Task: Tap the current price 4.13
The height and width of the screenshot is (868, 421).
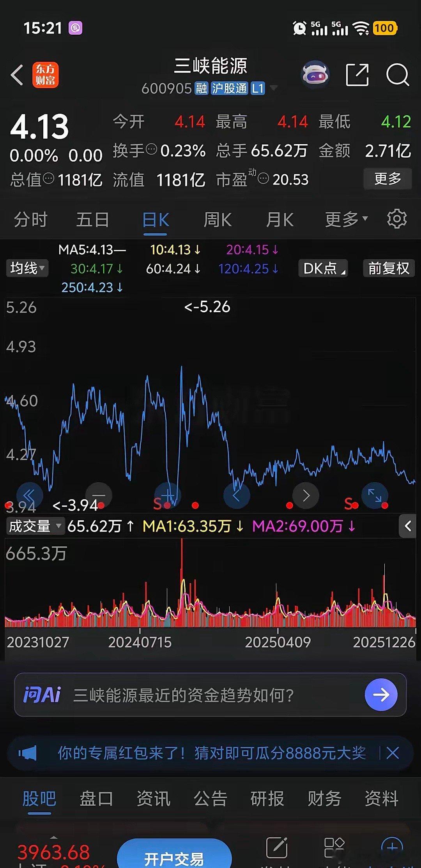Action: click(x=39, y=127)
